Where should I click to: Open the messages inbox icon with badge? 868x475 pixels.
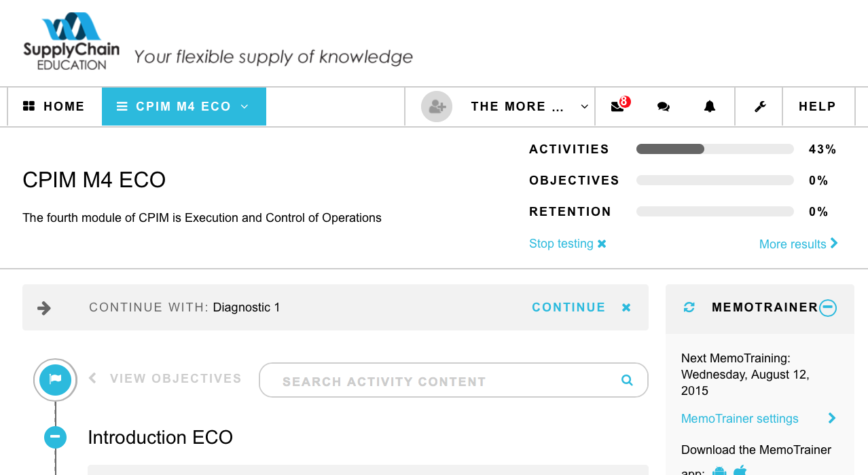click(x=619, y=106)
